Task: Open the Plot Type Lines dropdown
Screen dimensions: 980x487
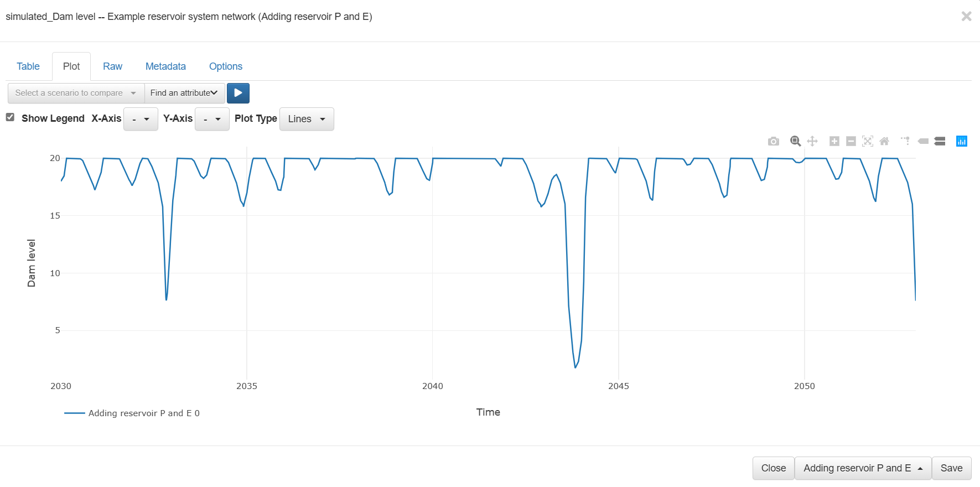Action: [x=307, y=119]
